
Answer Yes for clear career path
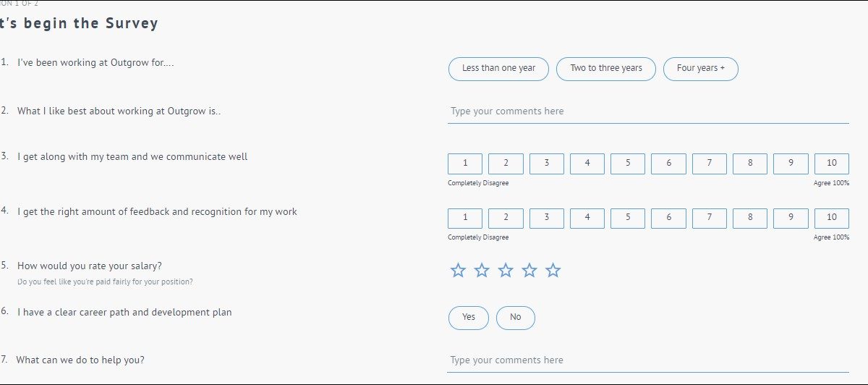(469, 318)
